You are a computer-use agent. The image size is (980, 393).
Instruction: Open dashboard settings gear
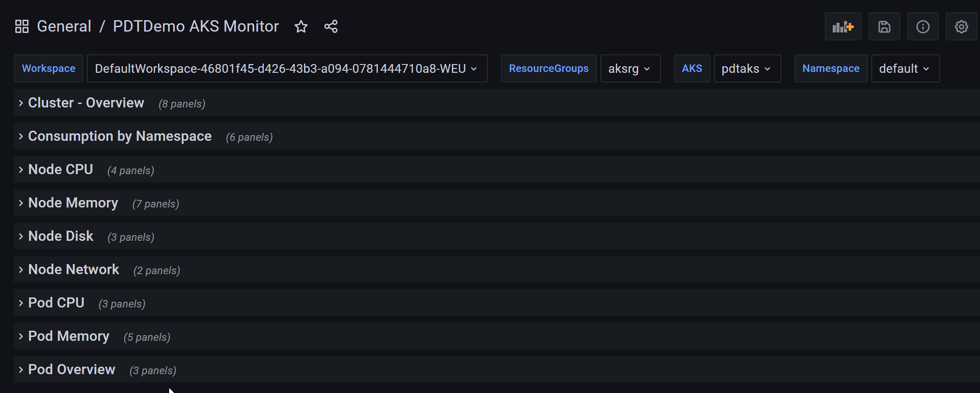(961, 27)
